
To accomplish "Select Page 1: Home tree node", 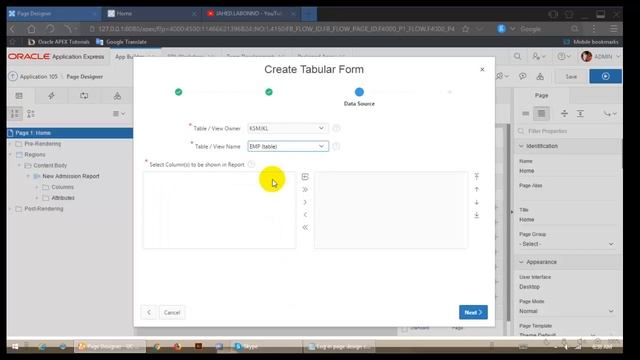I will 70,133.
